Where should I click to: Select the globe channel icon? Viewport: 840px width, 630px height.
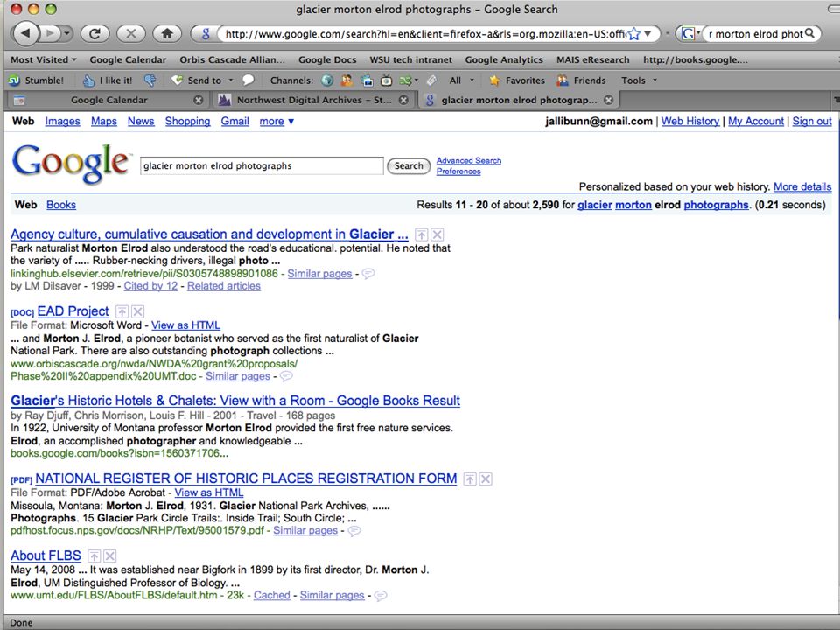pyautogui.click(x=326, y=80)
